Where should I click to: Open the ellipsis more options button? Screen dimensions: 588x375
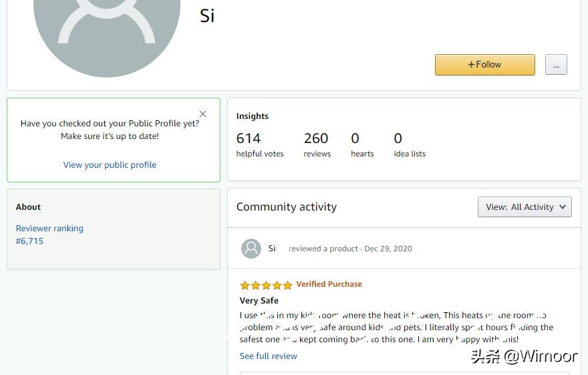point(556,64)
